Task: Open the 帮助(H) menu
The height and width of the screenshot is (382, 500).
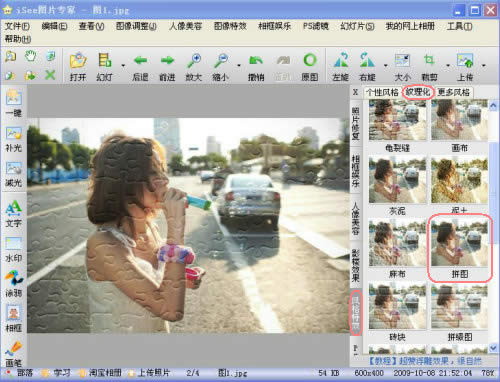Action: click(18, 39)
